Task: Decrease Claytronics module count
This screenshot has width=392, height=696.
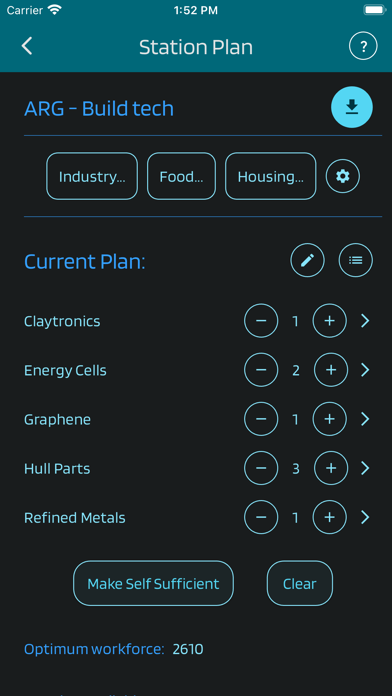Action: click(x=261, y=320)
